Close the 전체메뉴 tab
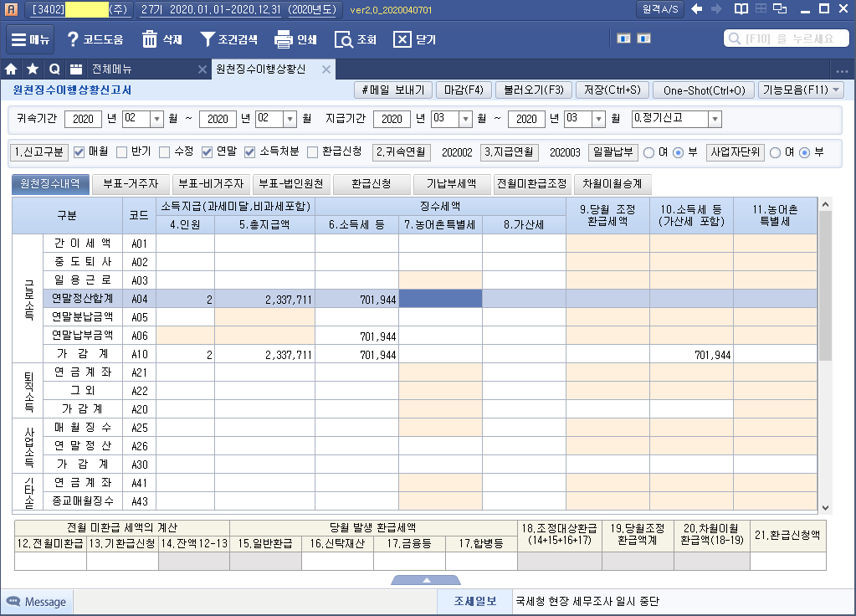The image size is (856, 616). 202,69
